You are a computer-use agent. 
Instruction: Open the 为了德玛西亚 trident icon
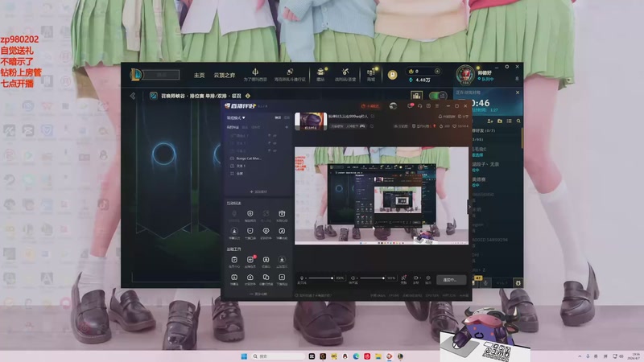tap(255, 75)
